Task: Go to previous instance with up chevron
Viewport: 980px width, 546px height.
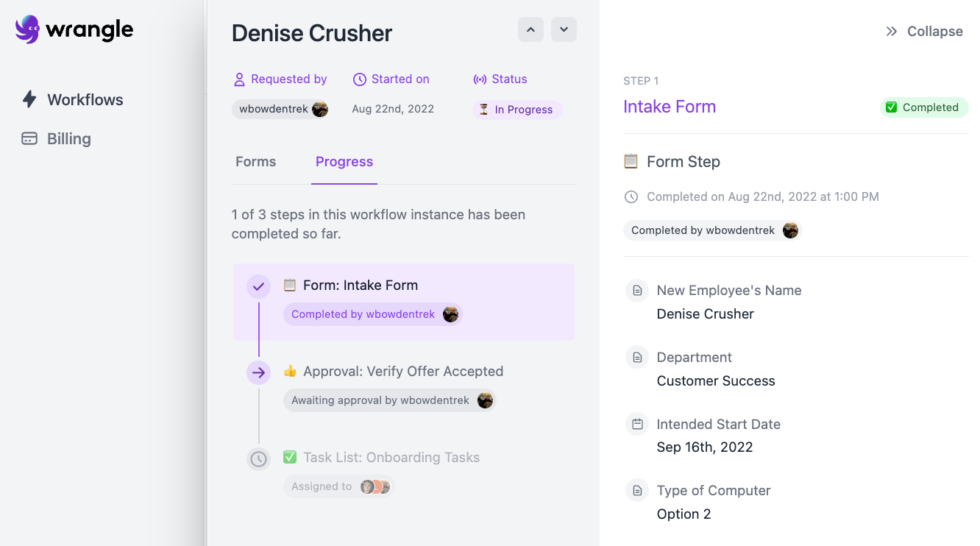Action: point(530,29)
